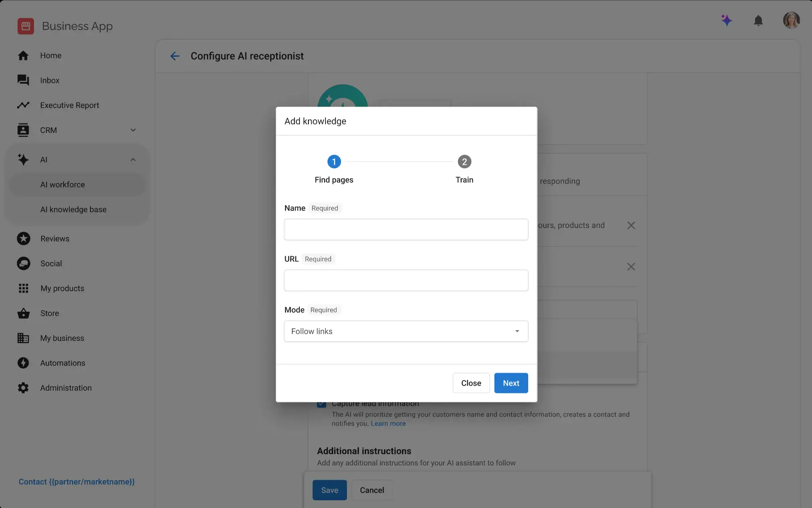The height and width of the screenshot is (508, 812).
Task: Click the back arrow beside Configure AI receptionist
Action: click(175, 56)
